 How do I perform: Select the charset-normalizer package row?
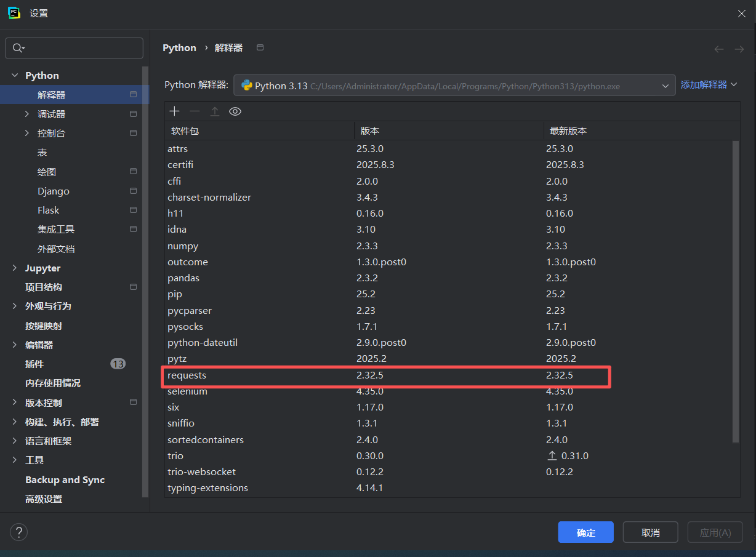pos(449,197)
